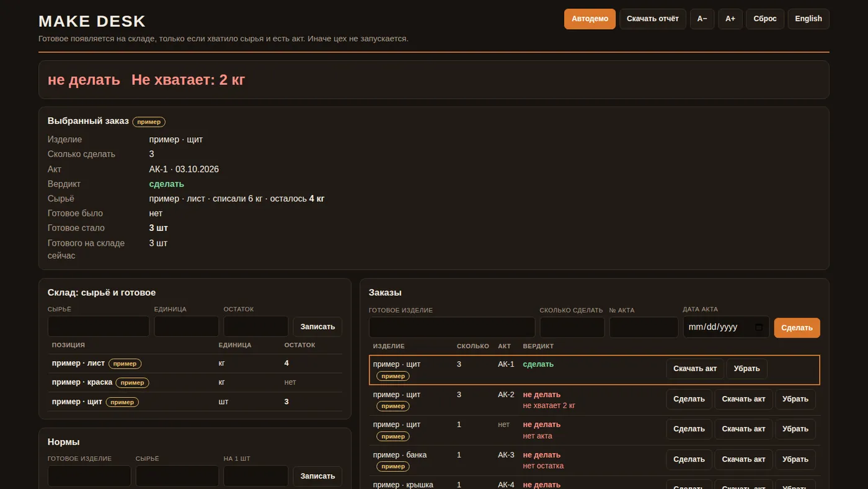
Task: Click the "пример · банка" order item
Action: [x=400, y=455]
